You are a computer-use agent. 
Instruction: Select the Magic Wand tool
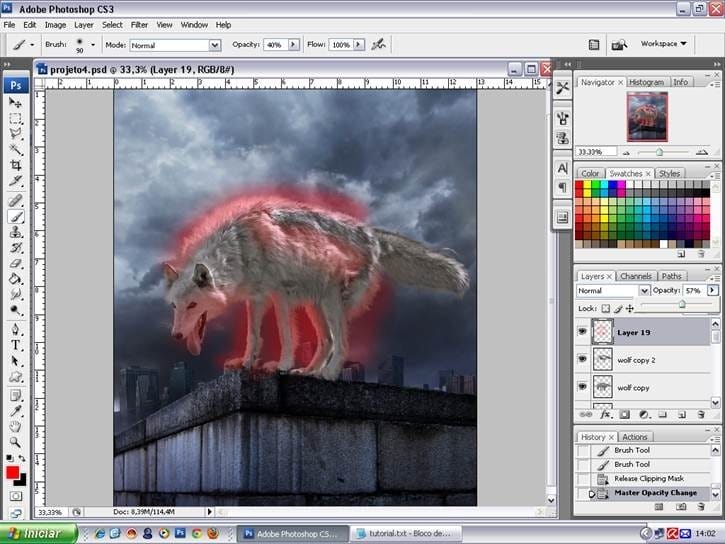click(x=15, y=149)
